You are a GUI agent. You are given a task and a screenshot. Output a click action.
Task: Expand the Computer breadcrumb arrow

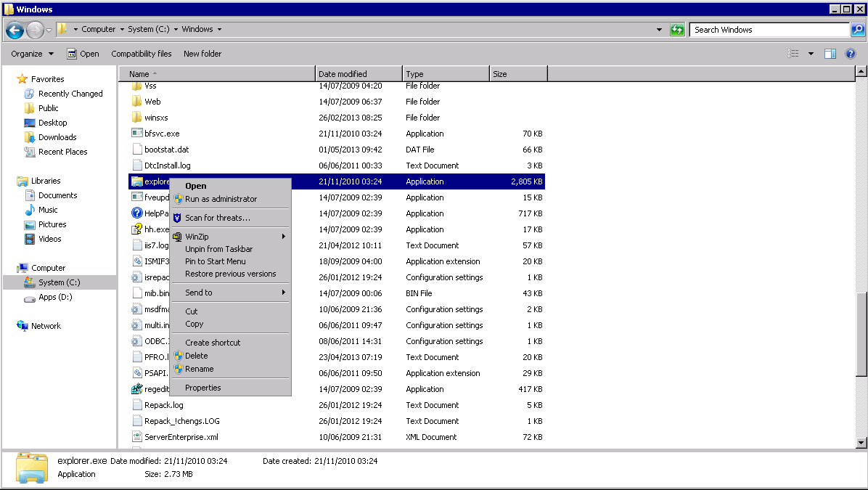coord(123,29)
